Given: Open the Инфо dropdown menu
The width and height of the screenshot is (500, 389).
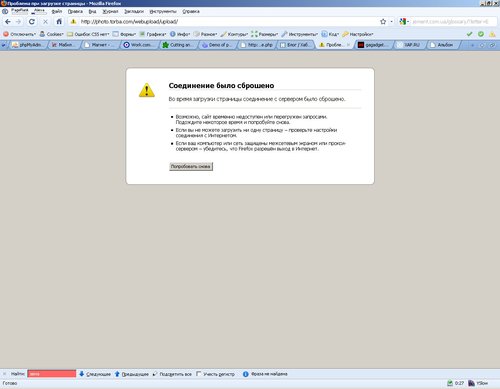Looking at the screenshot, I should tap(180, 34).
